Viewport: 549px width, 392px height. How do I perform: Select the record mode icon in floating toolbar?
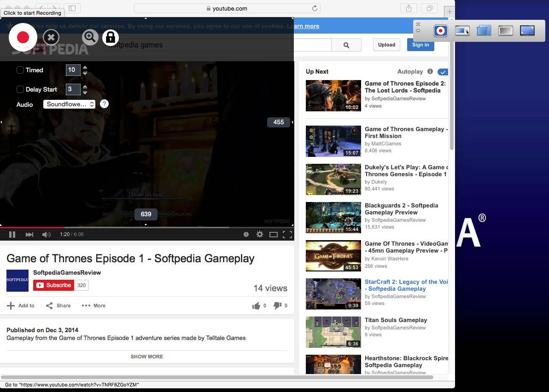click(x=440, y=31)
